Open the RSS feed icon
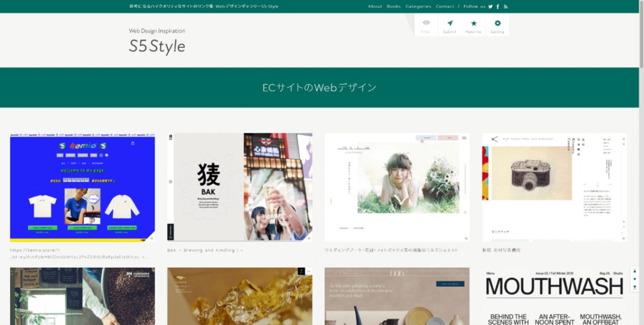This screenshot has width=644, height=325. (505, 7)
